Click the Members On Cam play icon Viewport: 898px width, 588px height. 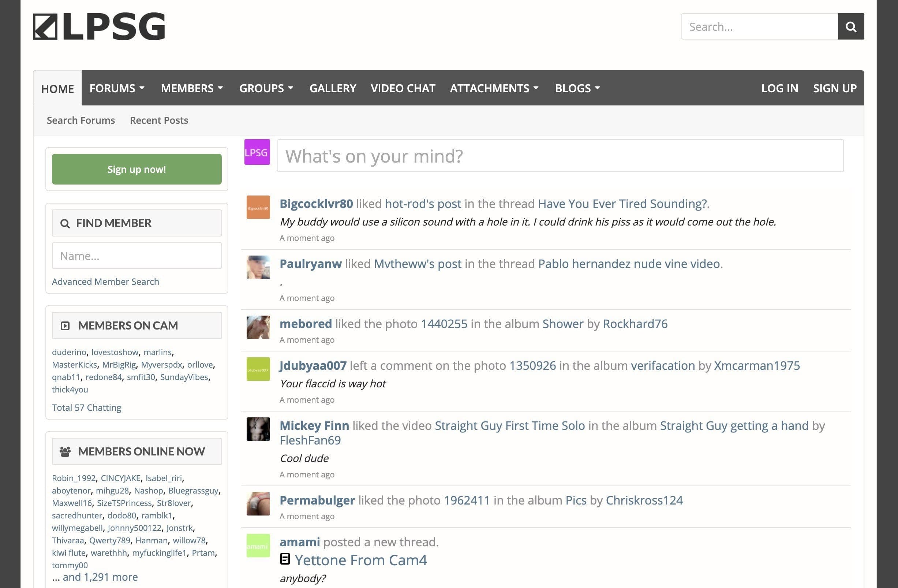(x=65, y=326)
